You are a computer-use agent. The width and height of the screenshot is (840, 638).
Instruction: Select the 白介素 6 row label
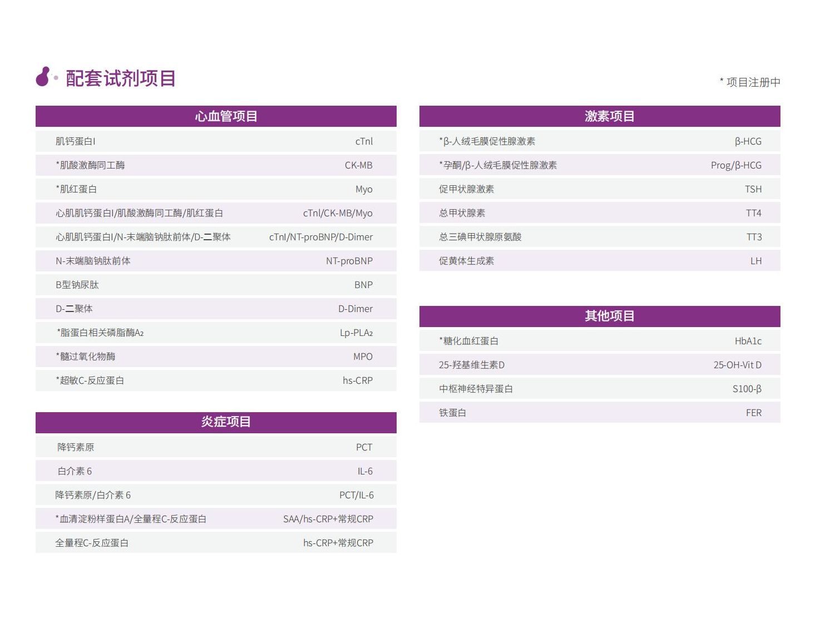click(x=75, y=471)
